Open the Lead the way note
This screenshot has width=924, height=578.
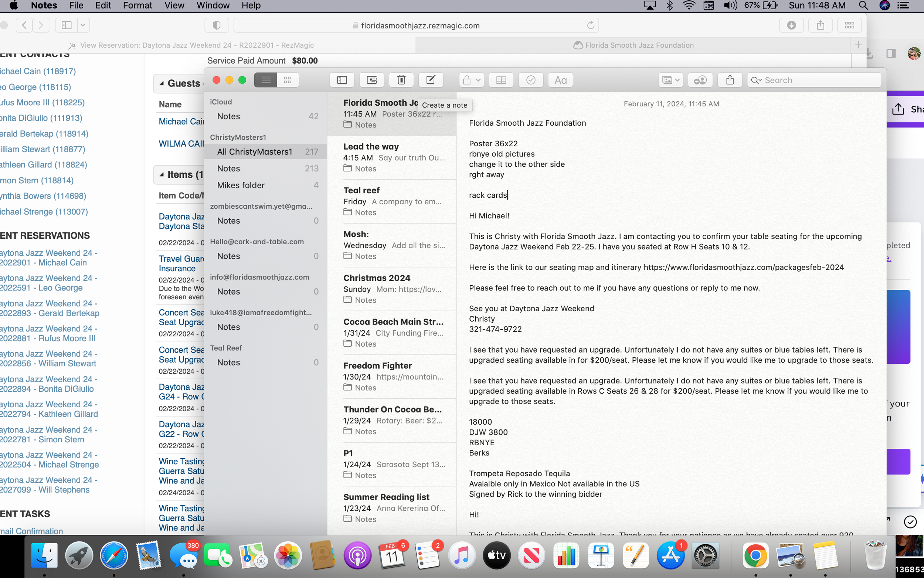coord(392,157)
